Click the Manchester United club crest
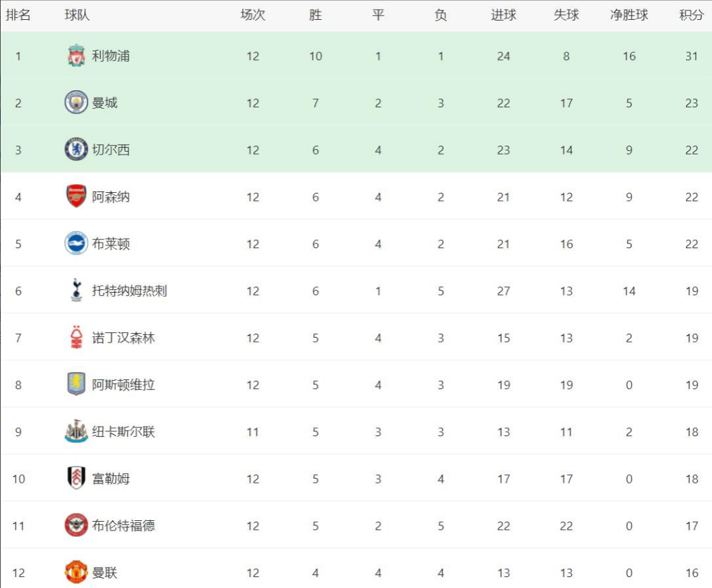The width and height of the screenshot is (712, 588). 77,572
